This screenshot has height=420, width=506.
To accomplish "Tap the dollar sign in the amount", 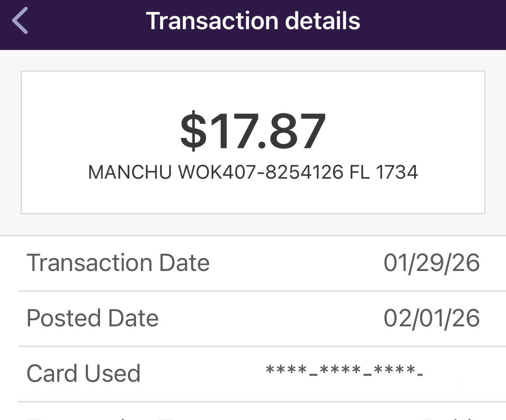I will [192, 131].
